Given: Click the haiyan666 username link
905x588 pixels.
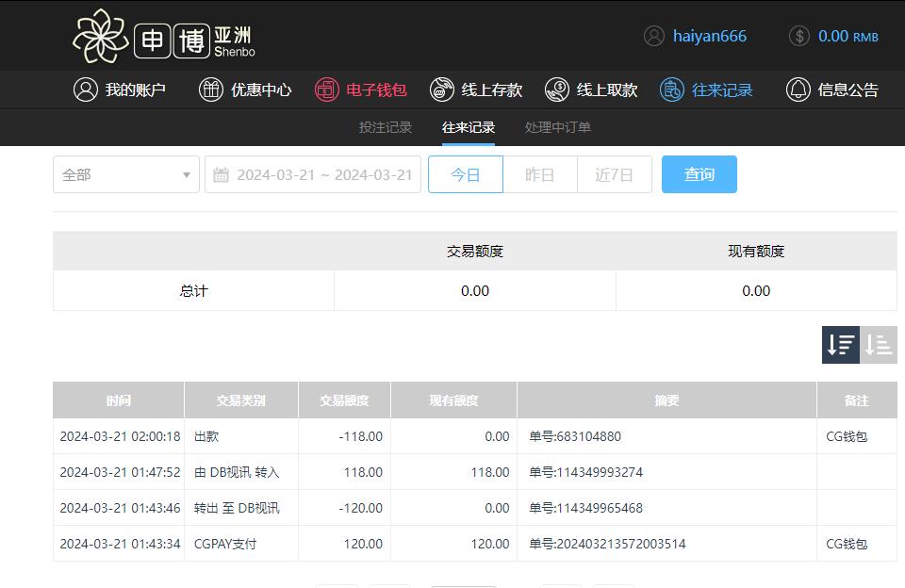Looking at the screenshot, I should point(709,36).
